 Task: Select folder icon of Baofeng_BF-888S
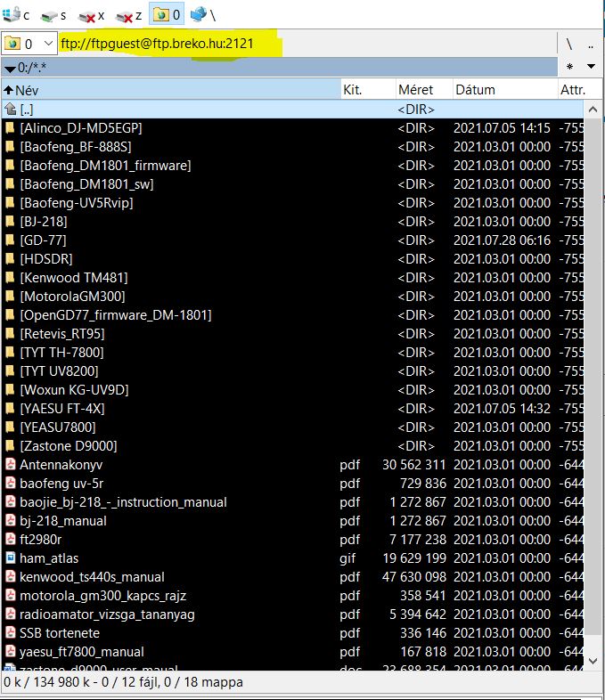click(10, 147)
